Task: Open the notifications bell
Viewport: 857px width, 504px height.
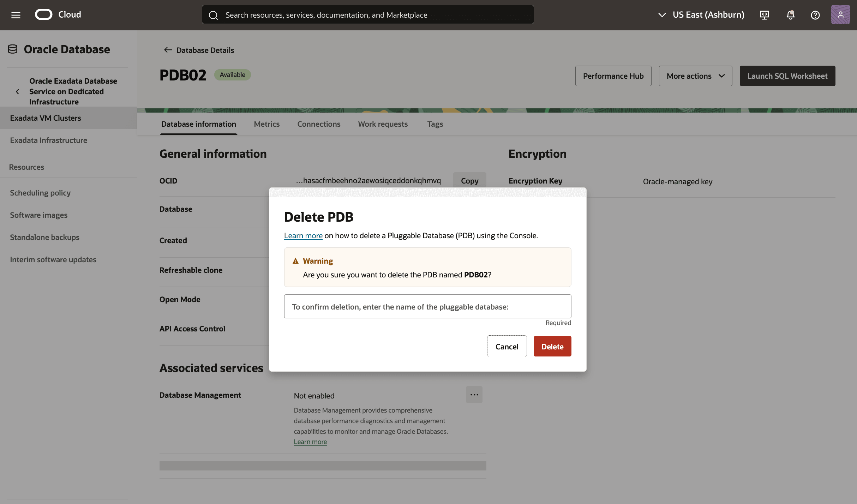Action: pyautogui.click(x=790, y=15)
